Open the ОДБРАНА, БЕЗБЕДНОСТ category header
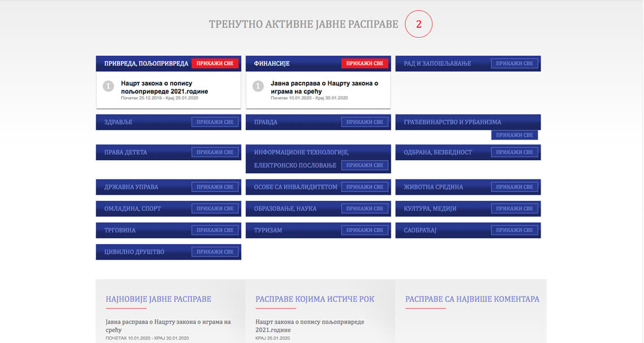Viewport: 644px width, 343px height. click(x=468, y=152)
